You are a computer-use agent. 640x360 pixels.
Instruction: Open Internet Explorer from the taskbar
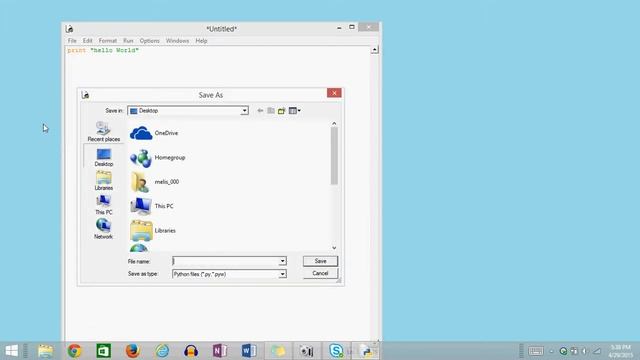coord(162,351)
